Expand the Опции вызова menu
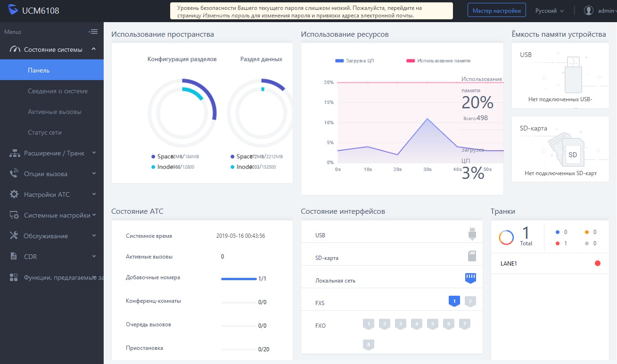The height and width of the screenshot is (364, 617). pos(52,174)
